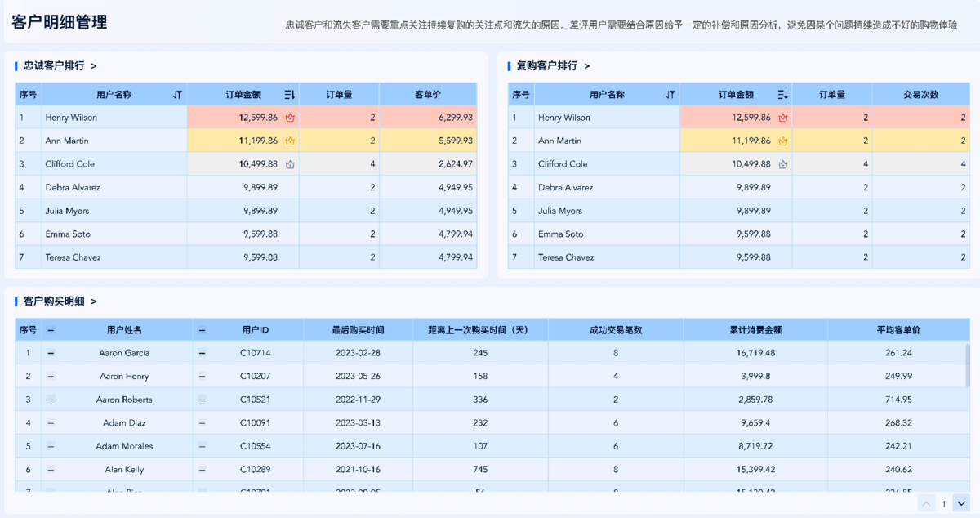Collapse the Aaron Garcia row with its name minus
The width and height of the screenshot is (980, 518).
pos(51,353)
